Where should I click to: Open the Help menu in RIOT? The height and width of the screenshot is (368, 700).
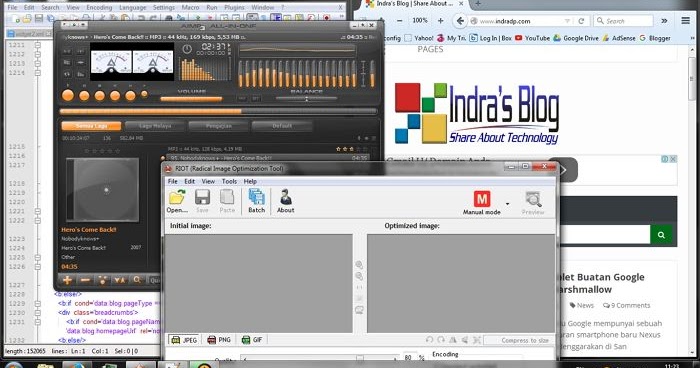[x=250, y=181]
